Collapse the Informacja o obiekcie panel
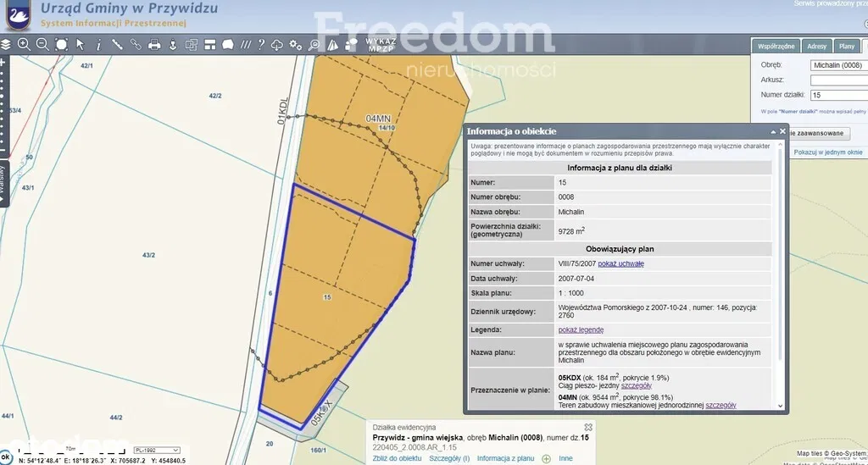 point(772,131)
